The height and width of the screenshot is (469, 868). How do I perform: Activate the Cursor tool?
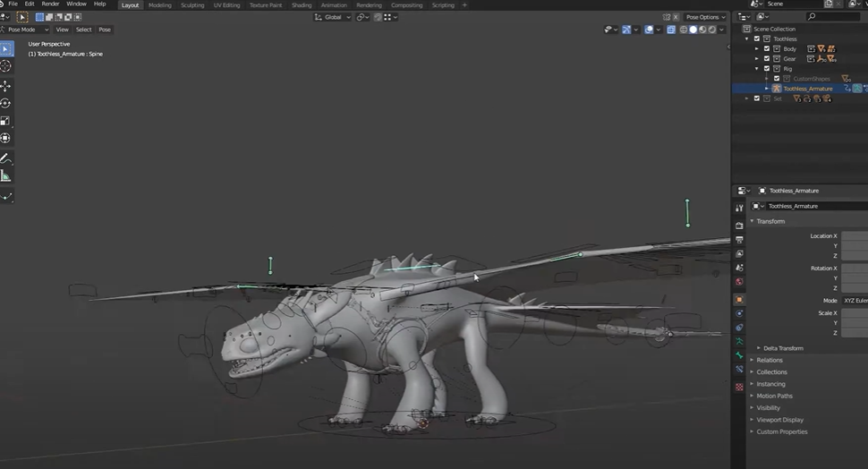6,66
